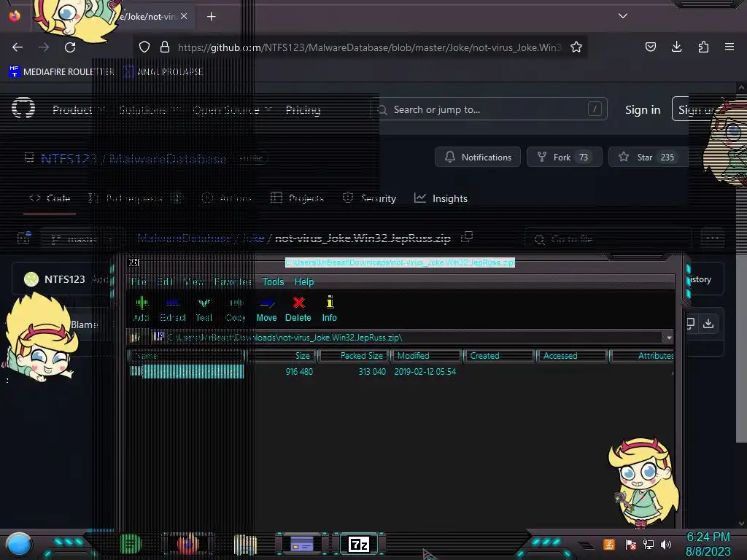The height and width of the screenshot is (560, 747).
Task: Open the more file actions ellipsis
Action: tap(712, 238)
